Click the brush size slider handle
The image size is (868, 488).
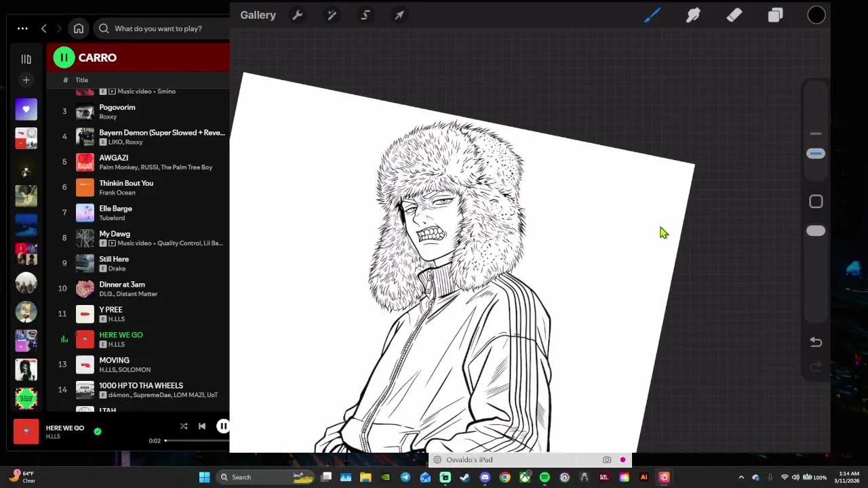(816, 154)
